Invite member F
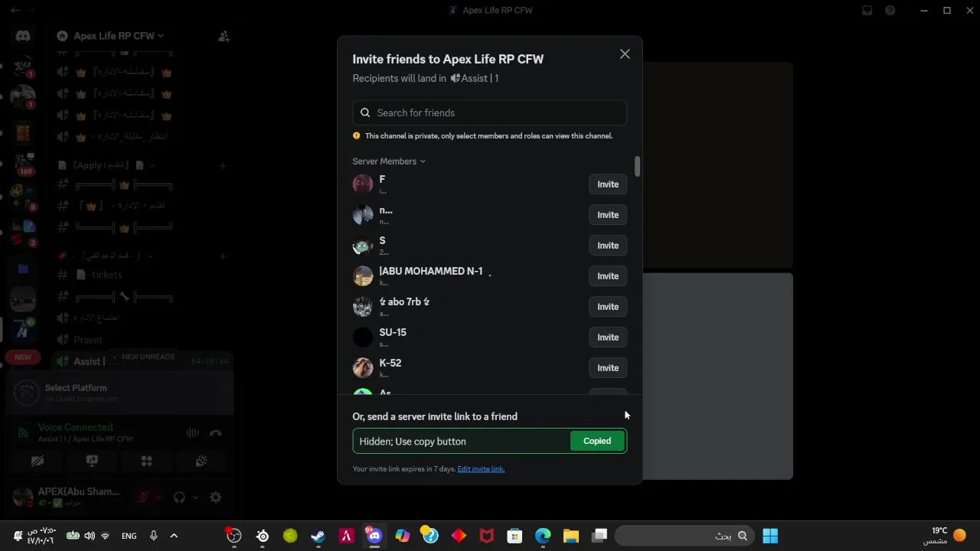This screenshot has height=551, width=980. pos(608,184)
